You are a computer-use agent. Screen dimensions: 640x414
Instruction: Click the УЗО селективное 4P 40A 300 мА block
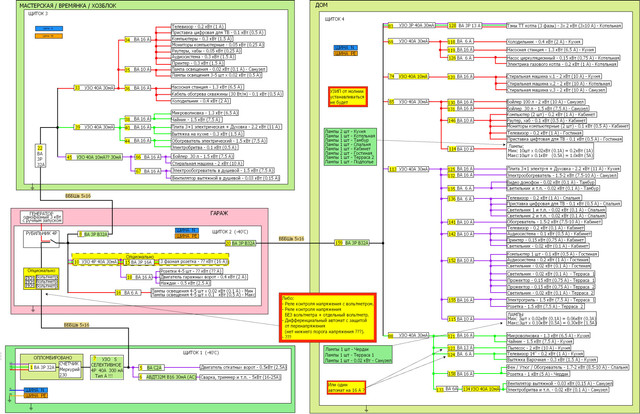[107, 367]
